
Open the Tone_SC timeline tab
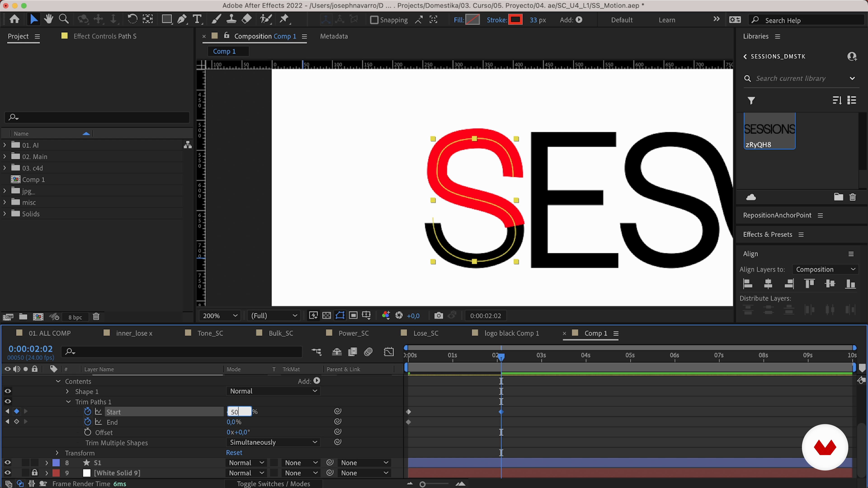pos(210,333)
